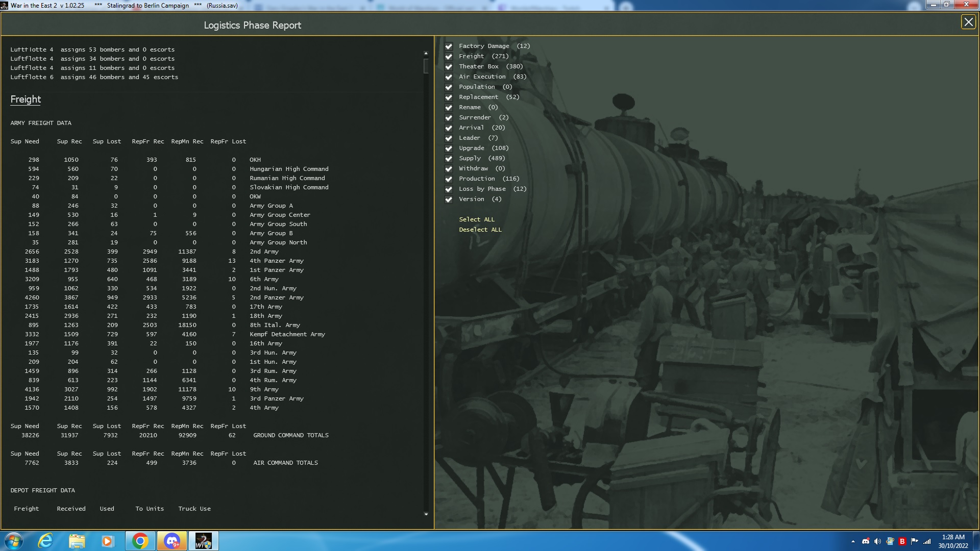Open Windows Explorer folder icon
Image resolution: width=980 pixels, height=551 pixels.
tap(77, 541)
